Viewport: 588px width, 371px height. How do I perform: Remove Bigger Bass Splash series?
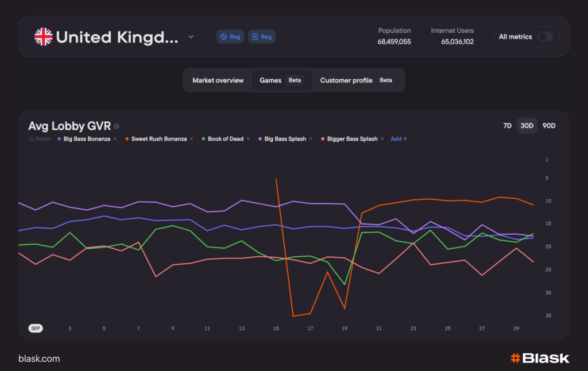tap(382, 139)
